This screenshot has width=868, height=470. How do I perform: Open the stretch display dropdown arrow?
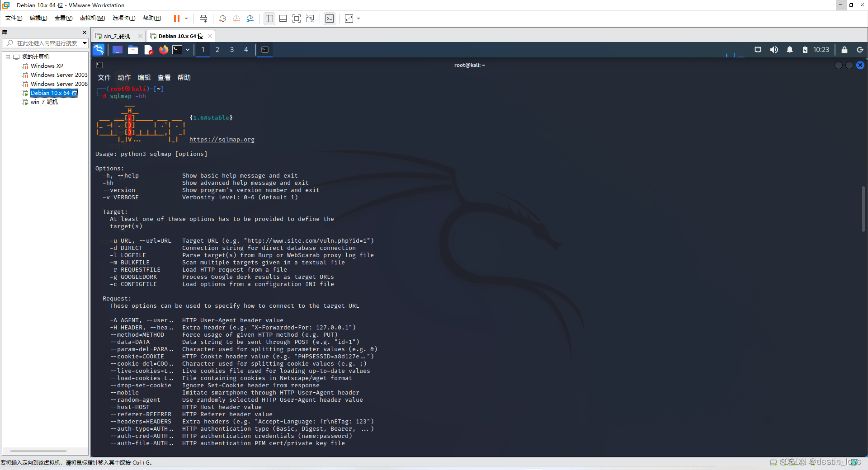pyautogui.click(x=359, y=19)
